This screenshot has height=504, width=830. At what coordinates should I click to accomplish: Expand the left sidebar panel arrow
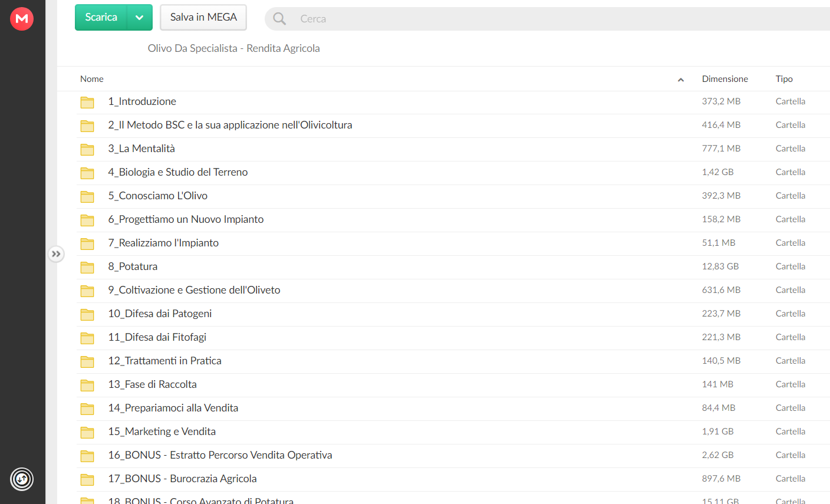(56, 254)
